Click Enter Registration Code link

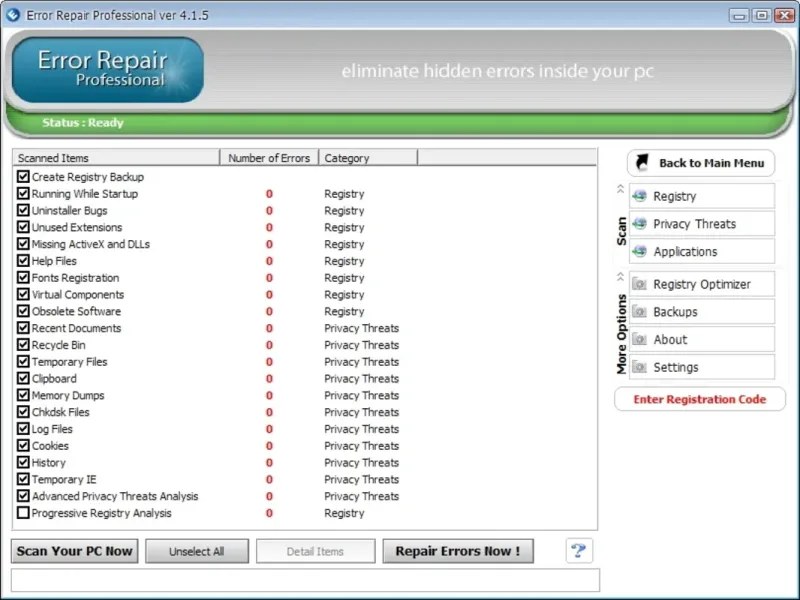pos(700,399)
